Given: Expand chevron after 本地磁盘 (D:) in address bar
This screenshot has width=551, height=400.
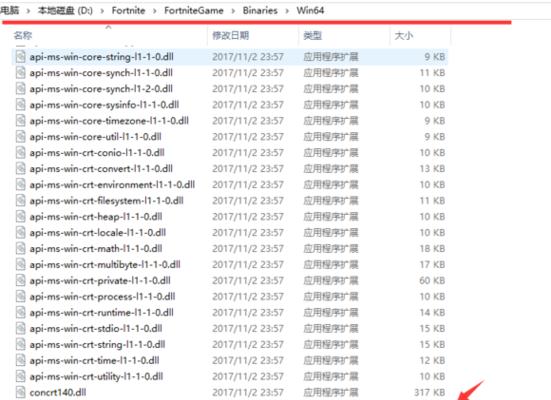Looking at the screenshot, I should tap(102, 11).
